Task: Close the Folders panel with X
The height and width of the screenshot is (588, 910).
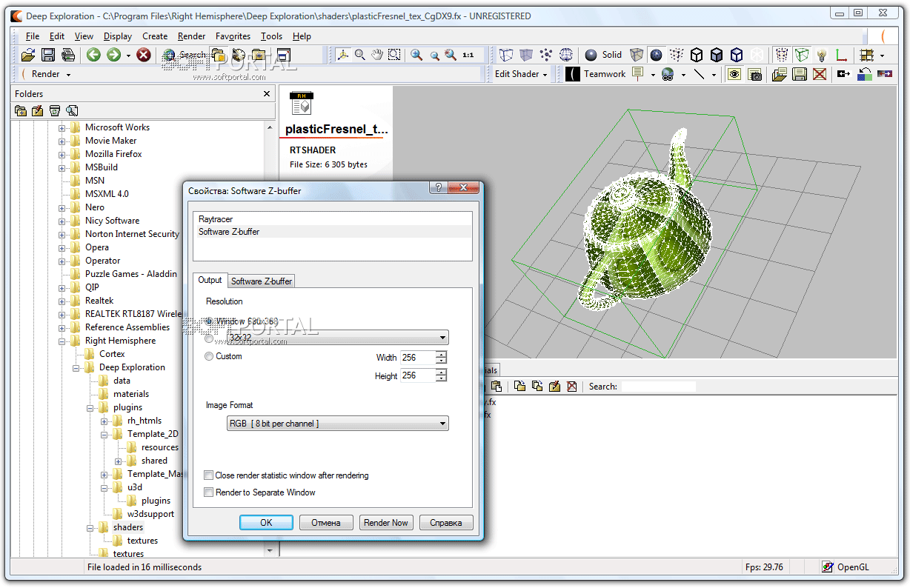Action: click(267, 94)
